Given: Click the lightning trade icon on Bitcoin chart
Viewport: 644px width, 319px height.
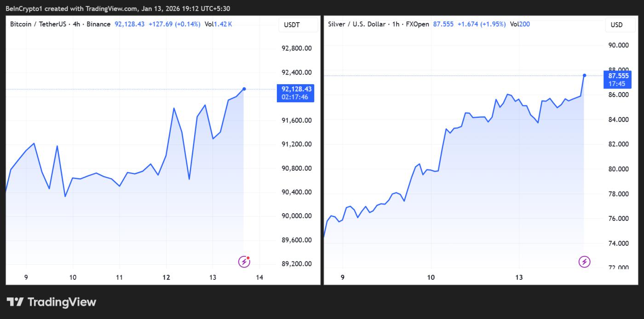Looking at the screenshot, I should point(243,261).
